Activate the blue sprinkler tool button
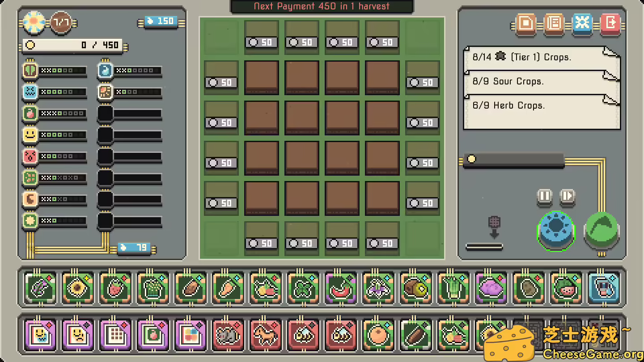This screenshot has height=362, width=644. tap(556, 231)
